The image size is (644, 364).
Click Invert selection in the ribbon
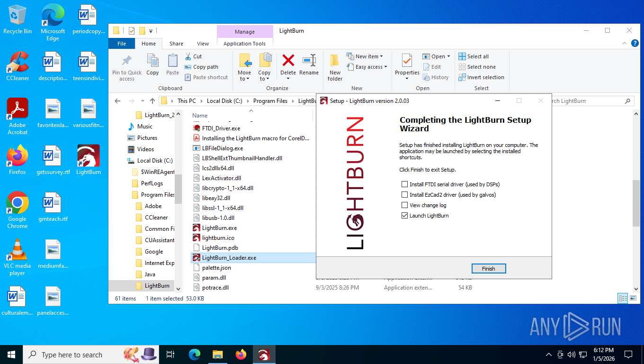(x=481, y=77)
